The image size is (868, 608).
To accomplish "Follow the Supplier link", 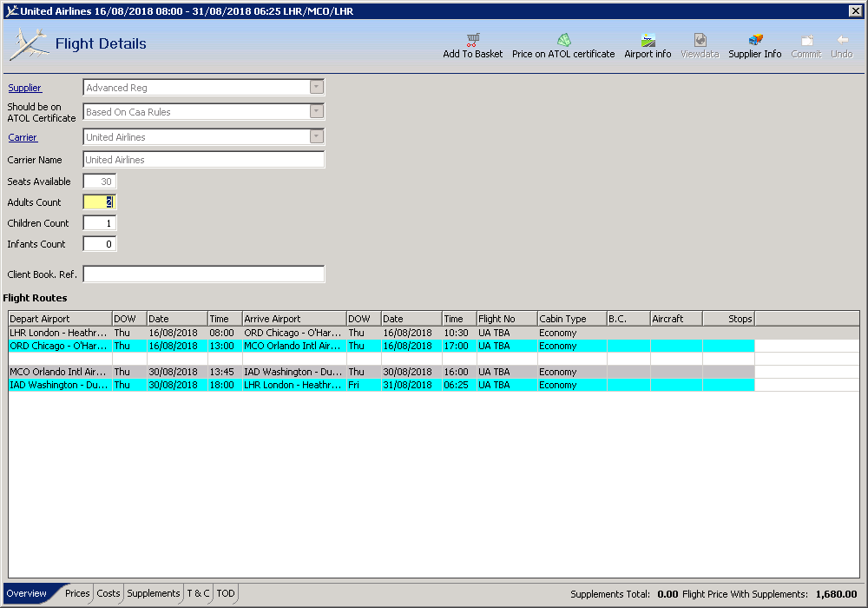I will 24,88.
